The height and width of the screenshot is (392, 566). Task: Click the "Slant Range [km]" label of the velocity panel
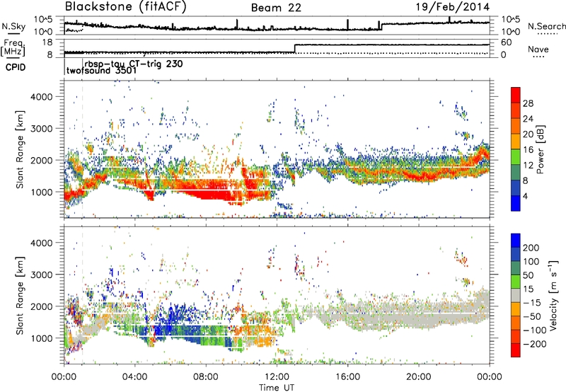[20, 295]
